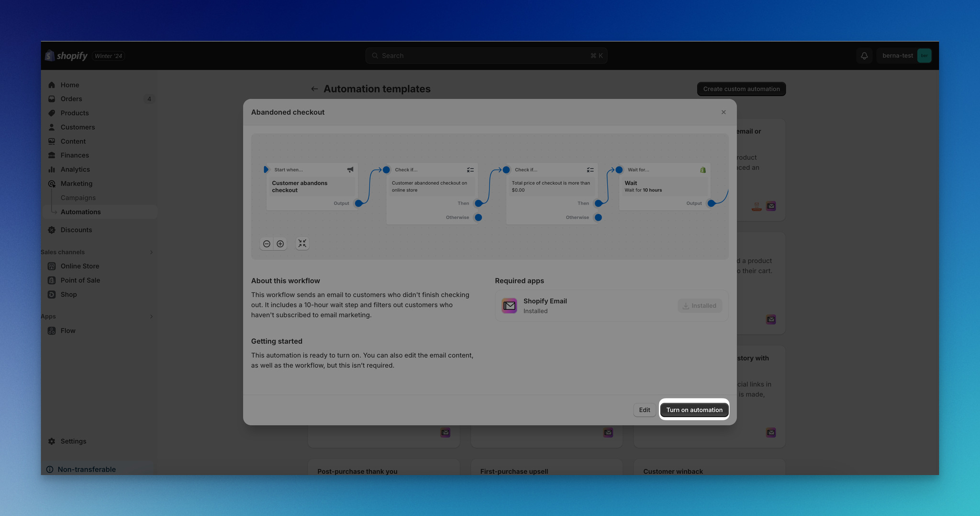Open Finances in the sidebar
The height and width of the screenshot is (516, 980).
point(100,155)
